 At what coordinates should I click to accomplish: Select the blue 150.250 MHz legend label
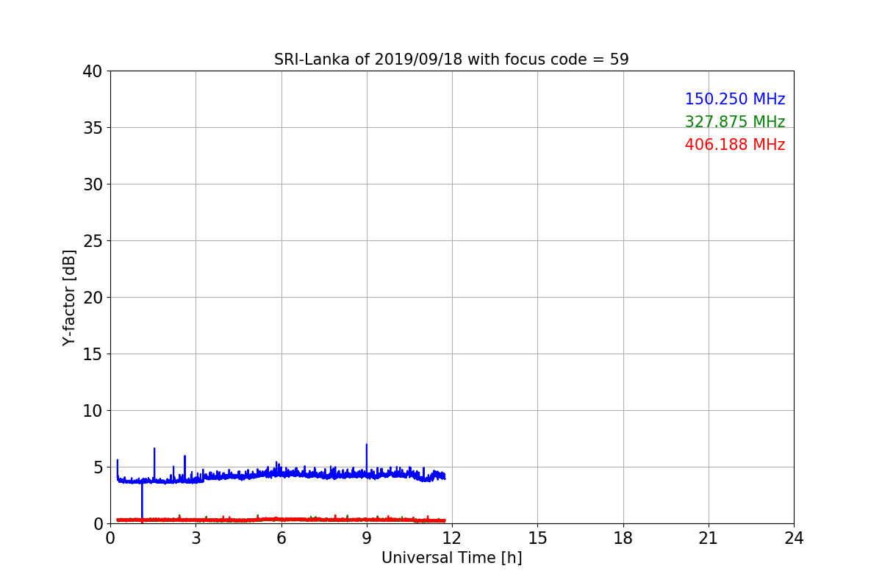735,99
